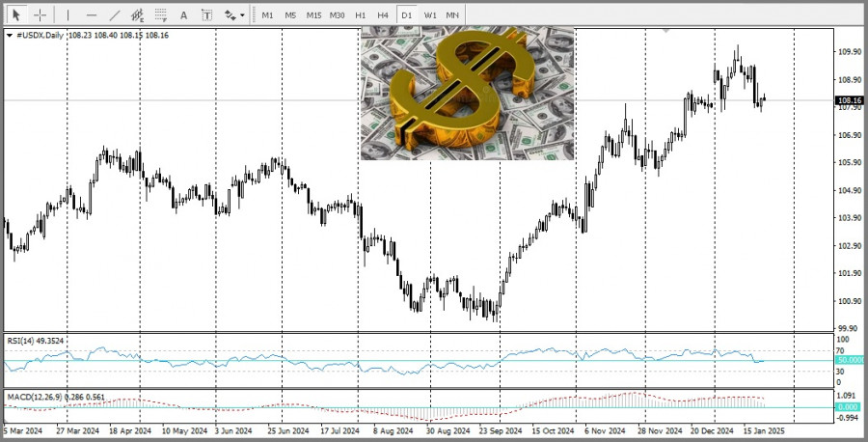
Task: Click the 'RSI(14) 49.3524' indicator label
Action: click(36, 342)
